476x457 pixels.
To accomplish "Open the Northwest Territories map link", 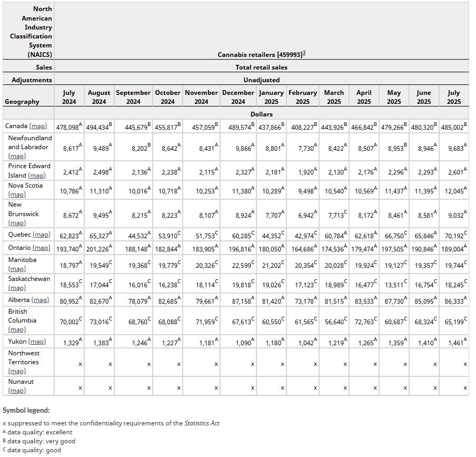I will (x=17, y=371).
